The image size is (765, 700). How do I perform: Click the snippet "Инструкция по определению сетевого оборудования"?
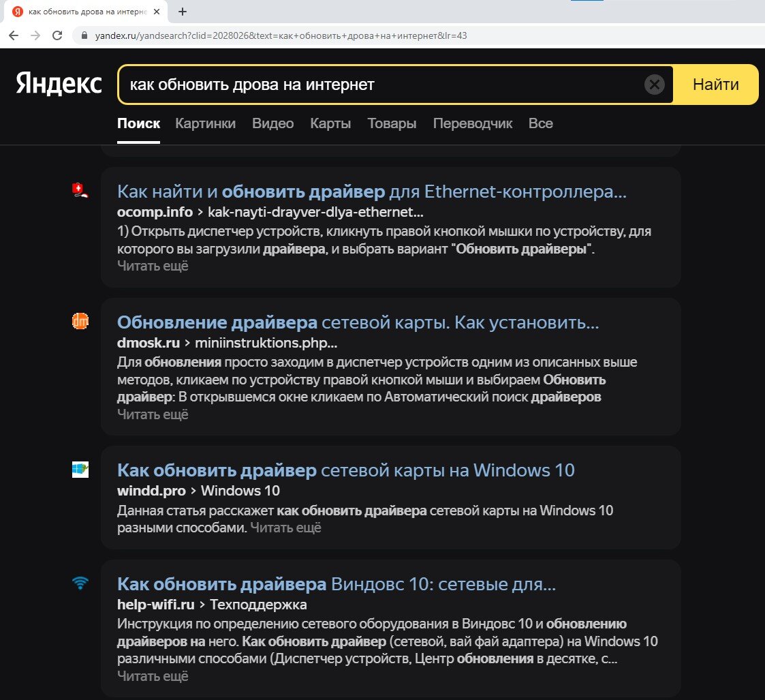388,641
